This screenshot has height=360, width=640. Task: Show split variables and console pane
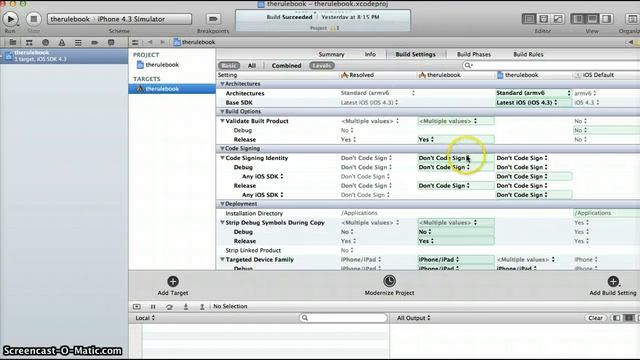(x=629, y=318)
